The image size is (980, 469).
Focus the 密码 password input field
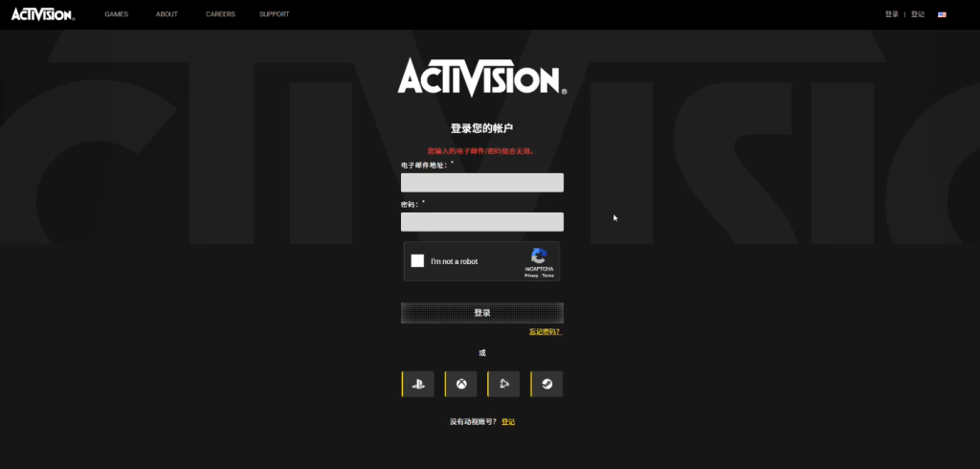click(x=481, y=222)
